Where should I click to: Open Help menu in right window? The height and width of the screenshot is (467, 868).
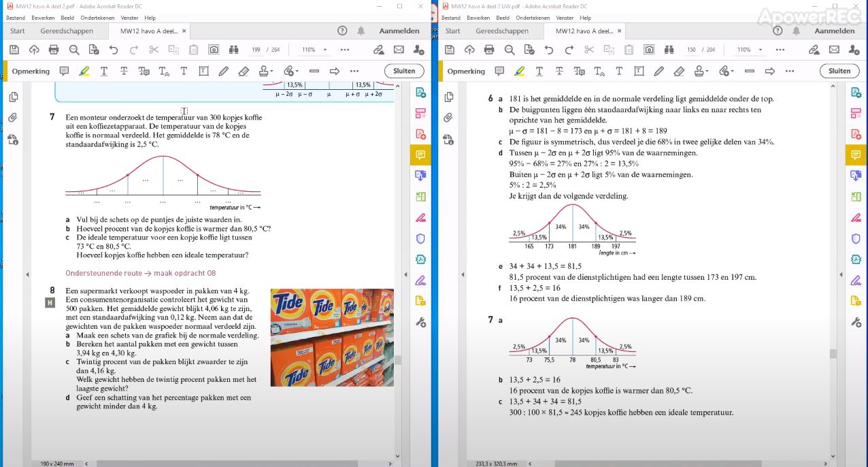click(585, 18)
